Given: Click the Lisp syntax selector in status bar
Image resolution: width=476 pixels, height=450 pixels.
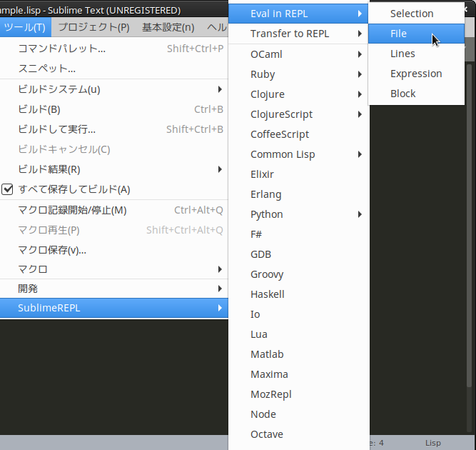Looking at the screenshot, I should (433, 443).
